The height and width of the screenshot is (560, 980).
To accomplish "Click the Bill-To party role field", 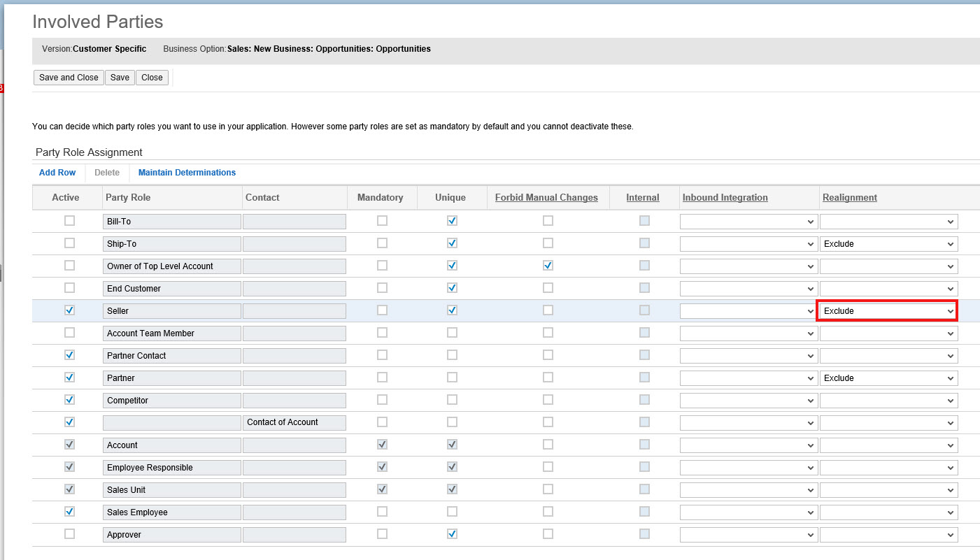I will (172, 222).
